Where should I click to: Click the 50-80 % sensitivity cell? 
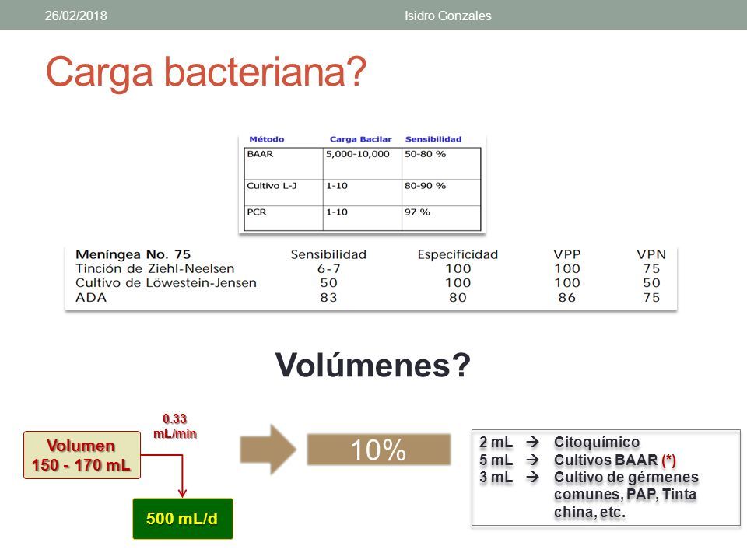tap(441, 163)
